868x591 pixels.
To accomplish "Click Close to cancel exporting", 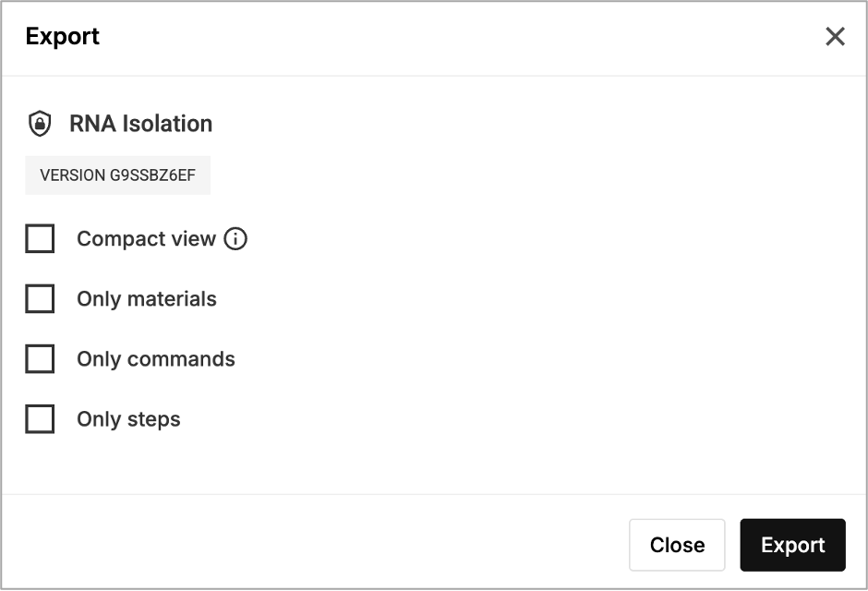I will coord(677,545).
